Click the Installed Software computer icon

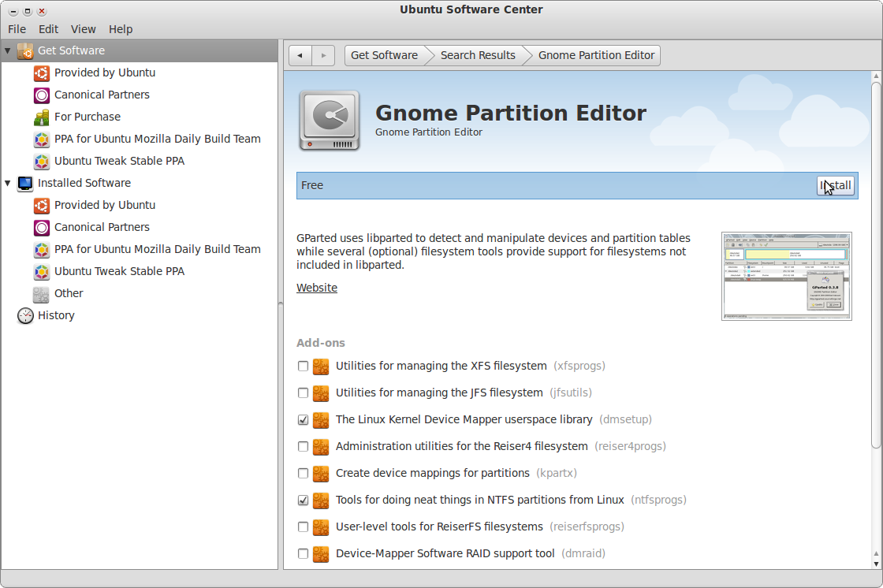pos(25,183)
